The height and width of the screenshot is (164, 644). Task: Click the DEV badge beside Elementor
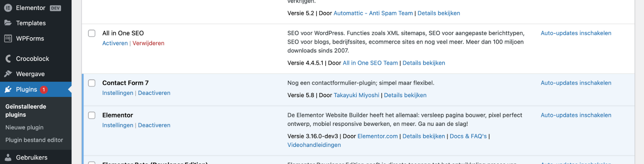pos(56,8)
